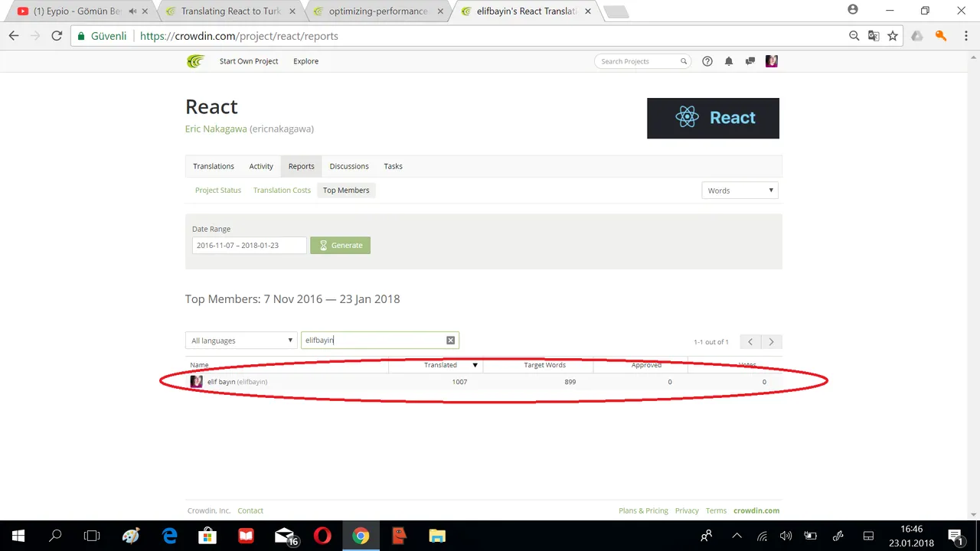The height and width of the screenshot is (551, 980).
Task: Click the translated value 1007
Action: pyautogui.click(x=459, y=382)
